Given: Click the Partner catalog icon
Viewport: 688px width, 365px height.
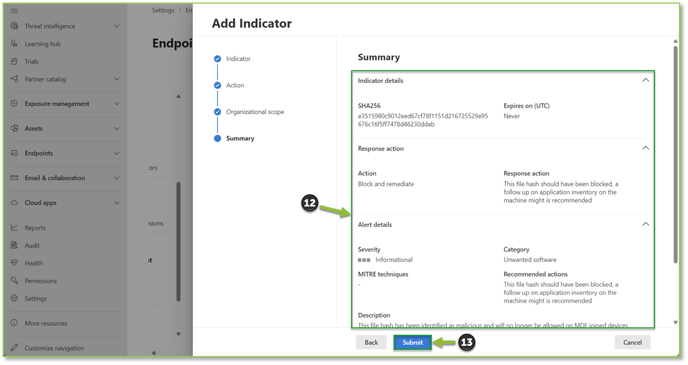Looking at the screenshot, I should (x=14, y=79).
